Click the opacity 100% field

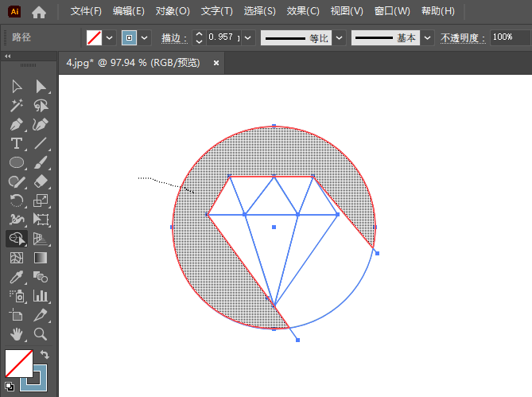(511, 37)
